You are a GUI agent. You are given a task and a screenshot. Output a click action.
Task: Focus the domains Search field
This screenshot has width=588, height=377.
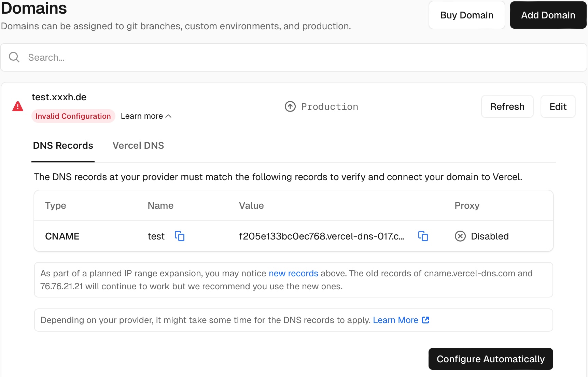click(x=294, y=57)
